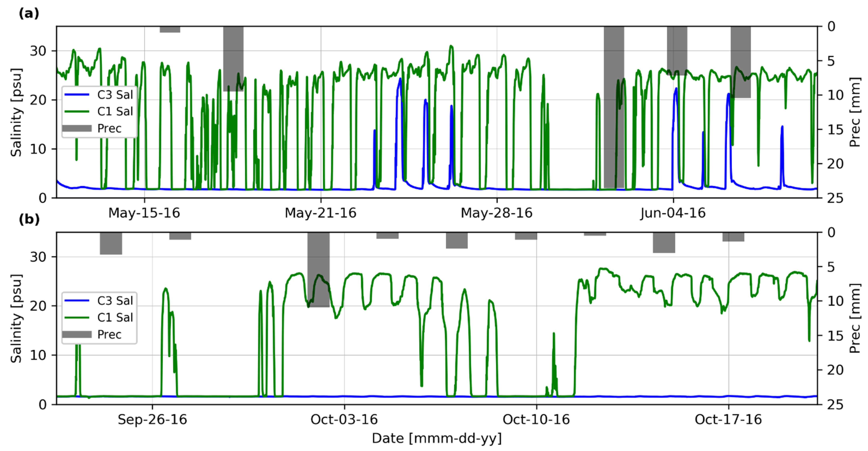Click precipitation tick "15" in panel (a)
The height and width of the screenshot is (451, 868).
tap(835, 130)
